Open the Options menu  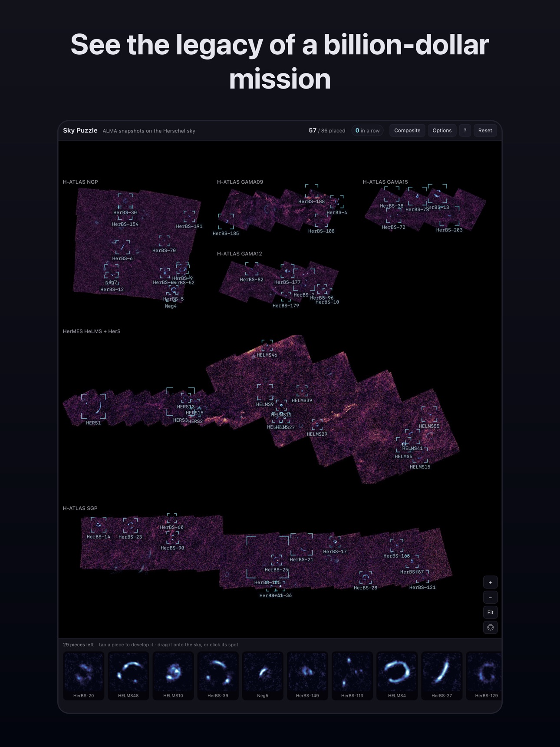click(x=441, y=130)
